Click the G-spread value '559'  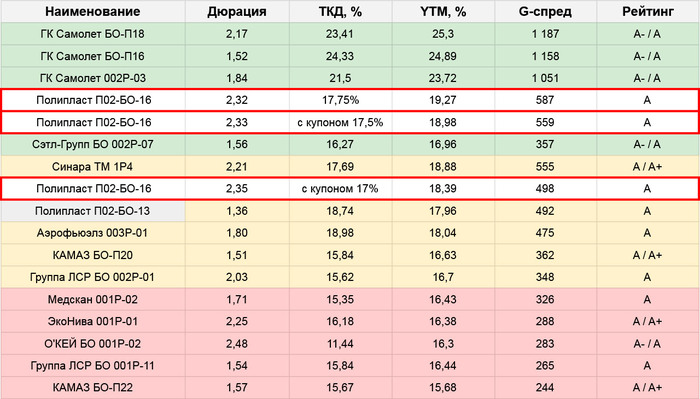pos(545,122)
